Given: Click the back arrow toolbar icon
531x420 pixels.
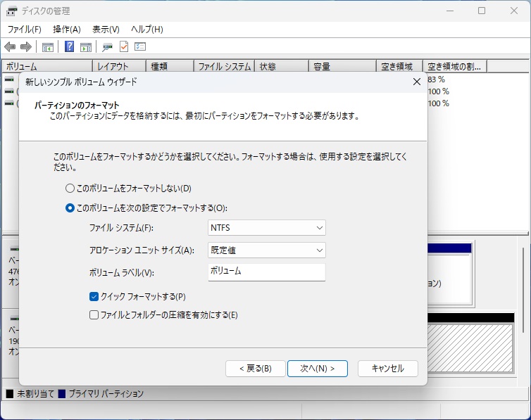Looking at the screenshot, I should (10, 47).
